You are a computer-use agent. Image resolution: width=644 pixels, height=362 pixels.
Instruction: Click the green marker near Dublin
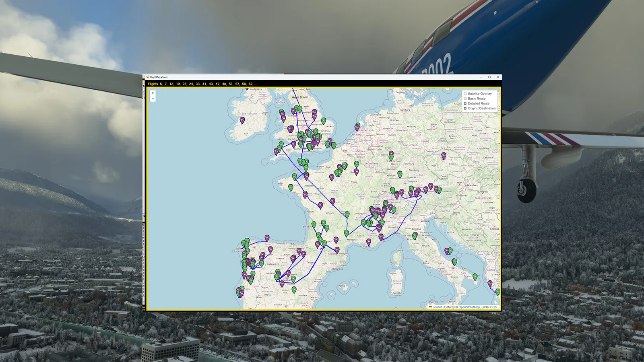pyautogui.click(x=281, y=110)
